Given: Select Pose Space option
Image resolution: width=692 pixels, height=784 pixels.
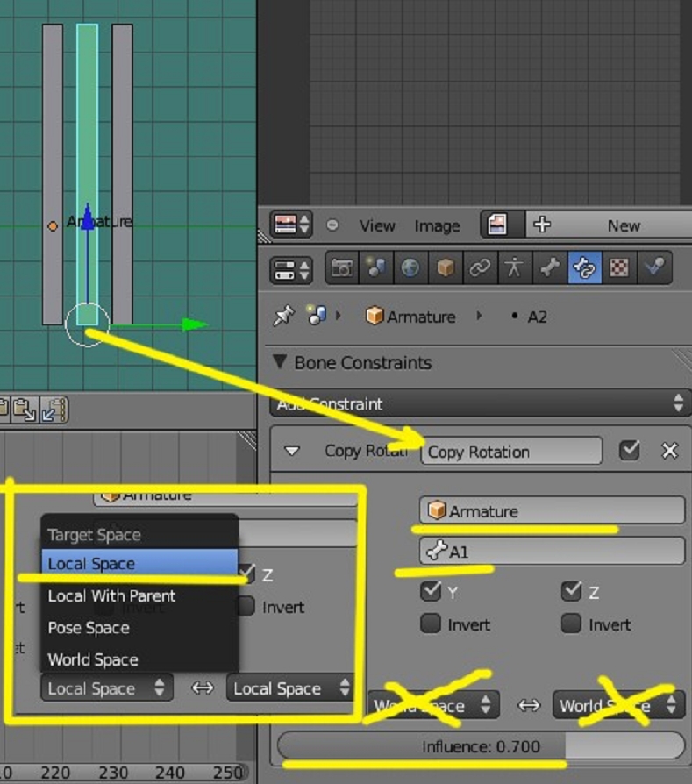Looking at the screenshot, I should 139,628.
